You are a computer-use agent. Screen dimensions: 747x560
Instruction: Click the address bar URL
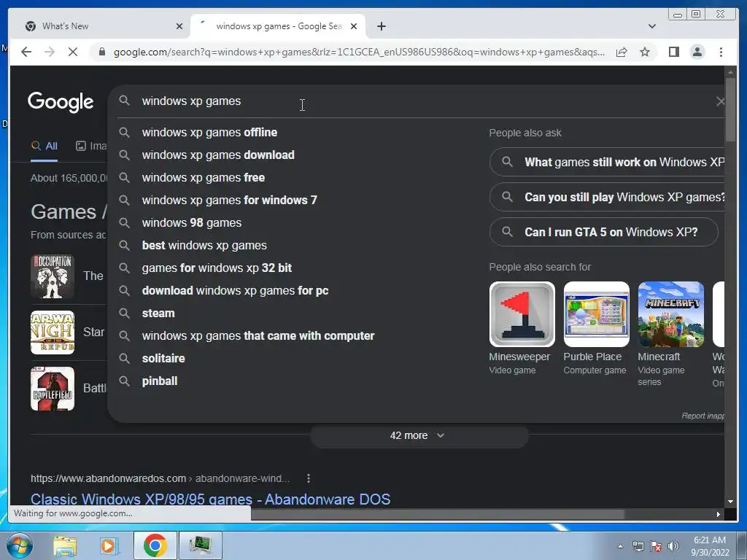359,52
